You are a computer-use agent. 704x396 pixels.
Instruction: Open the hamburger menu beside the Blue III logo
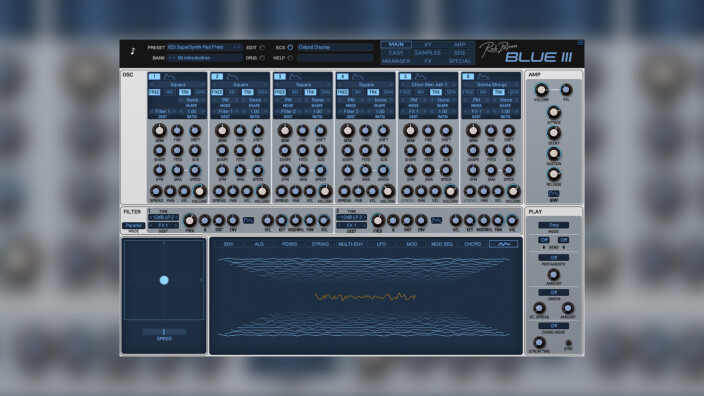(x=581, y=43)
